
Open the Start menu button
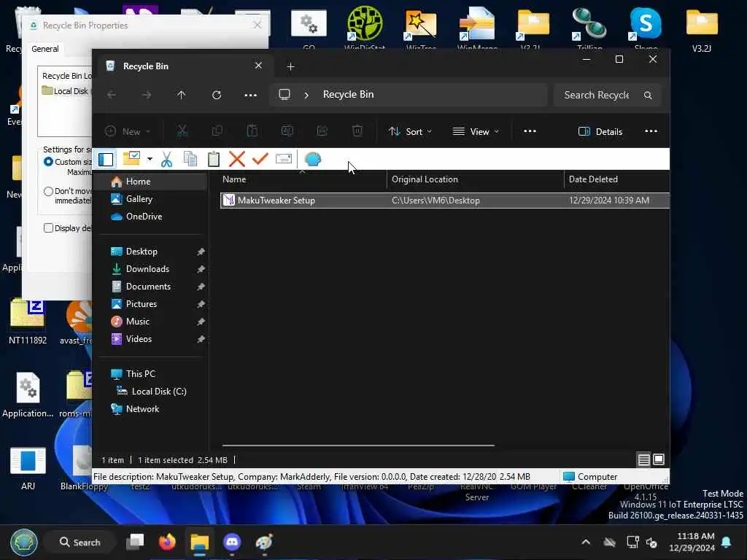pos(24,542)
